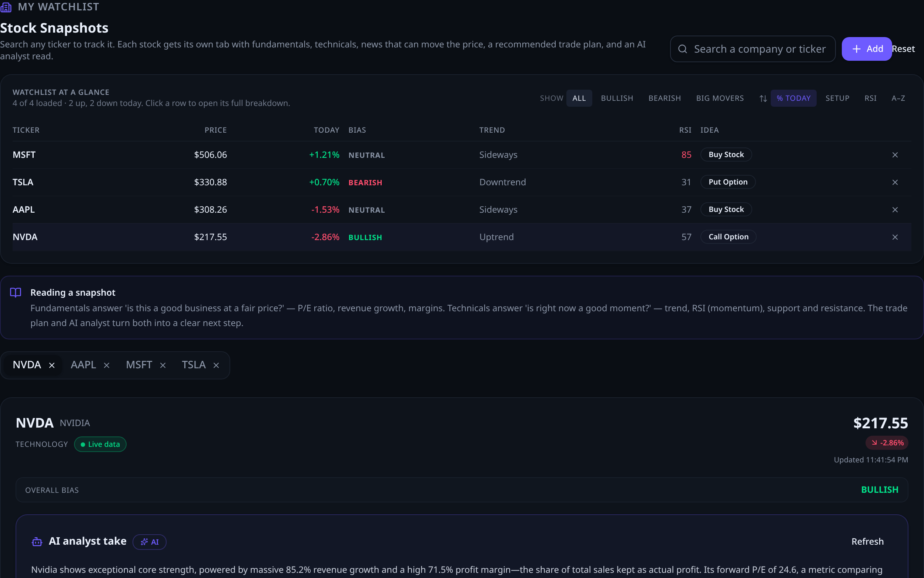The image size is (924, 578).
Task: Click the Reset link
Action: 903,49
